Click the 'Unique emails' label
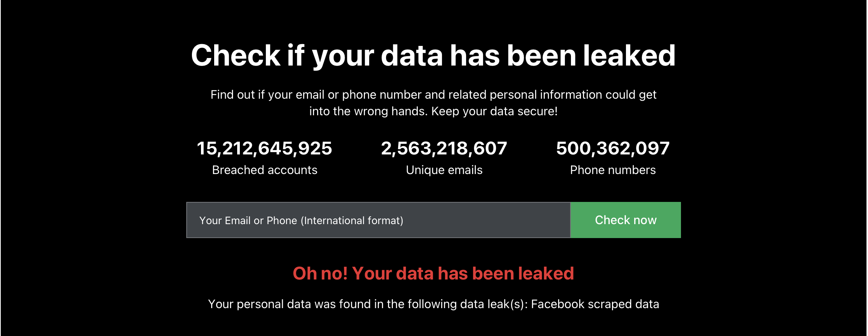 click(444, 170)
